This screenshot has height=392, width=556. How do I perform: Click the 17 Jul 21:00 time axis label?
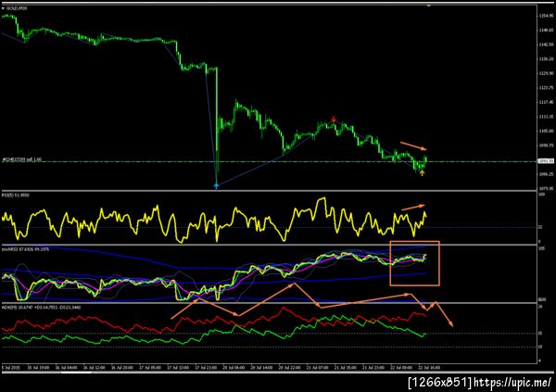pos(206,368)
